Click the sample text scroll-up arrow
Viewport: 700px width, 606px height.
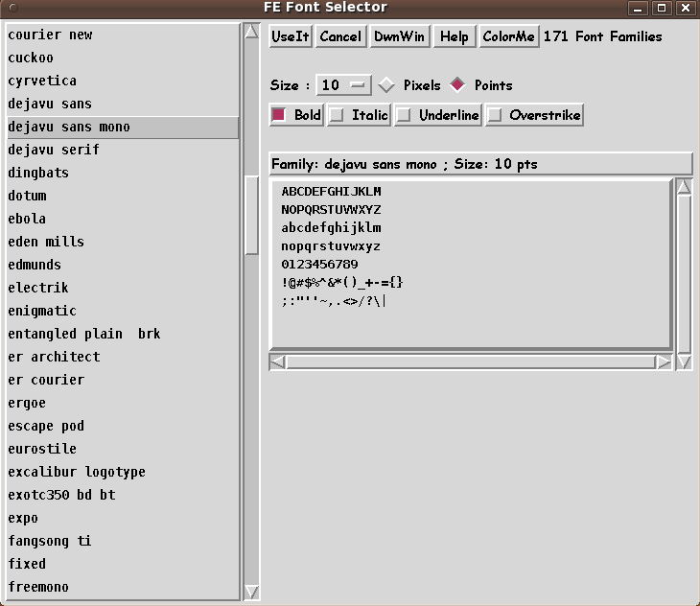[x=684, y=187]
